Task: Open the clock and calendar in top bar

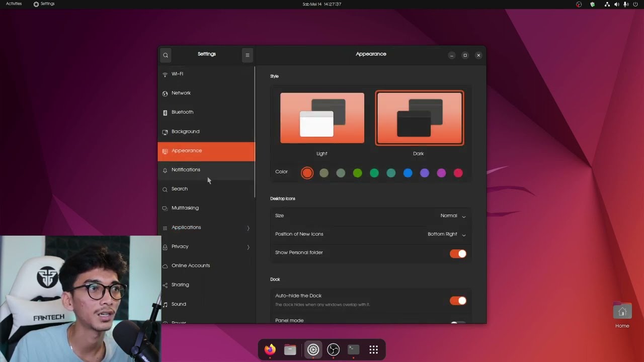Action: click(322, 4)
